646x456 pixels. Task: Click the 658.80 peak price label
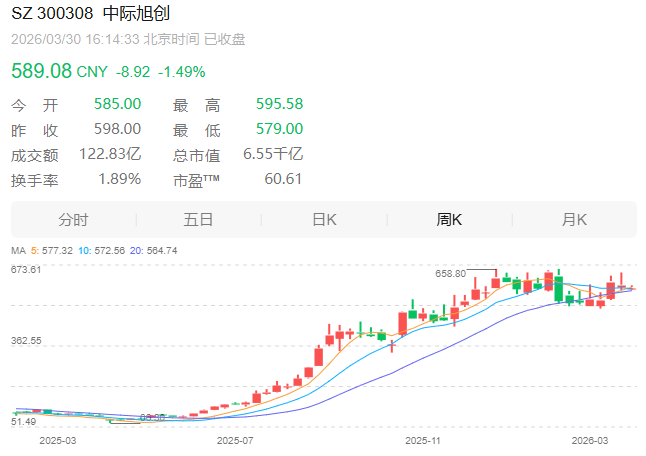(450, 274)
